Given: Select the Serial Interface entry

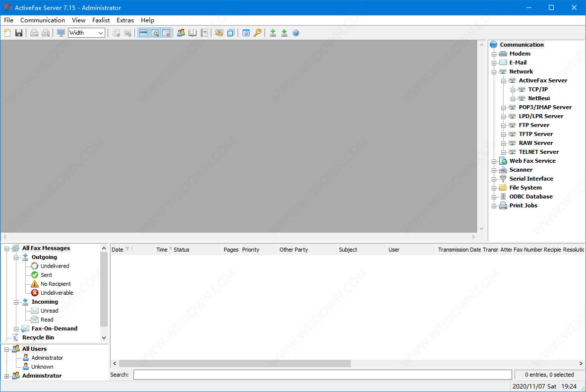Looking at the screenshot, I should coord(531,179).
